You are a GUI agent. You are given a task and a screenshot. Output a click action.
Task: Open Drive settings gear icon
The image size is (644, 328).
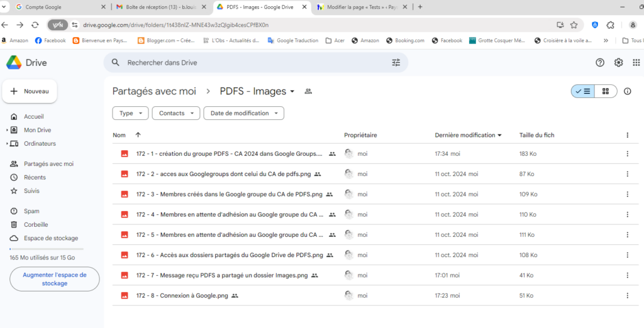[x=618, y=63]
